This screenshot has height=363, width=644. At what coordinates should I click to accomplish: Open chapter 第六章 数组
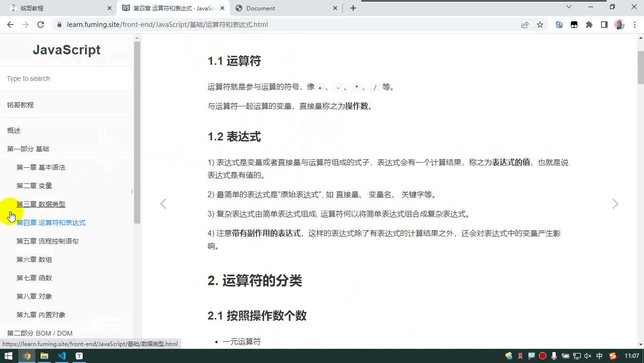(x=34, y=259)
